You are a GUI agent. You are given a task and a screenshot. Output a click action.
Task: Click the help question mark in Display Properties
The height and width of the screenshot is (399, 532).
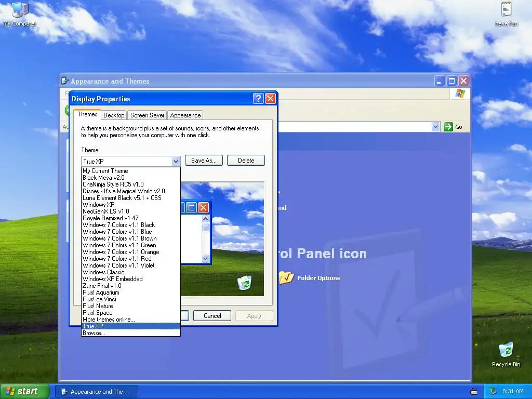[258, 98]
